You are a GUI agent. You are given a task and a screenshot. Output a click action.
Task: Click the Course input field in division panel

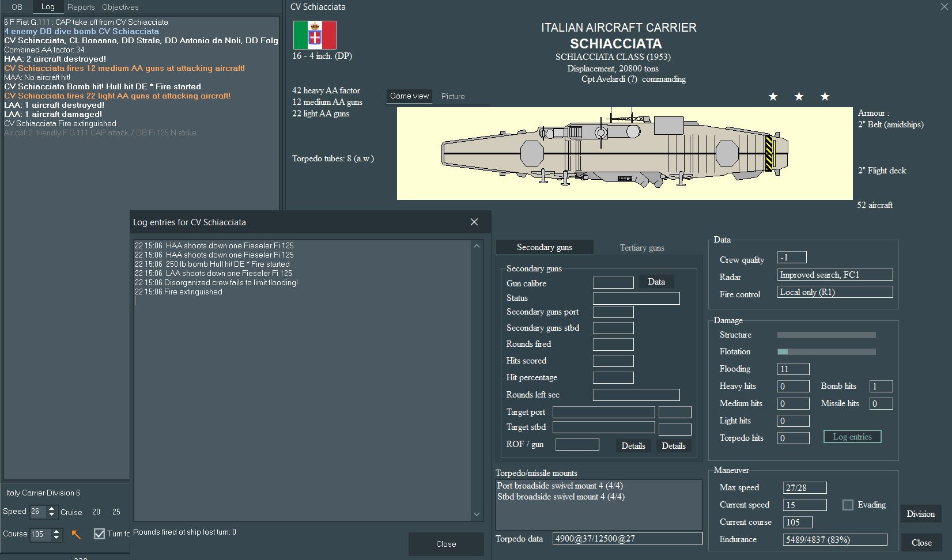40,534
